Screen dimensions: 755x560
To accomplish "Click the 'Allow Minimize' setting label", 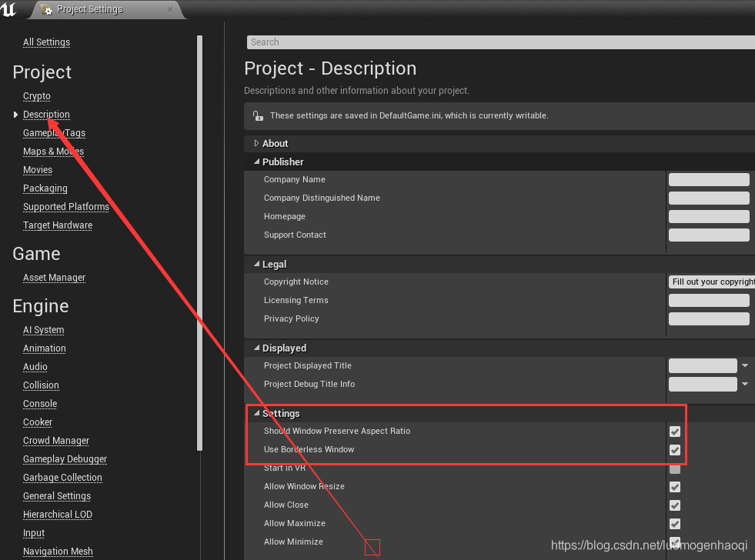I will pos(293,542).
